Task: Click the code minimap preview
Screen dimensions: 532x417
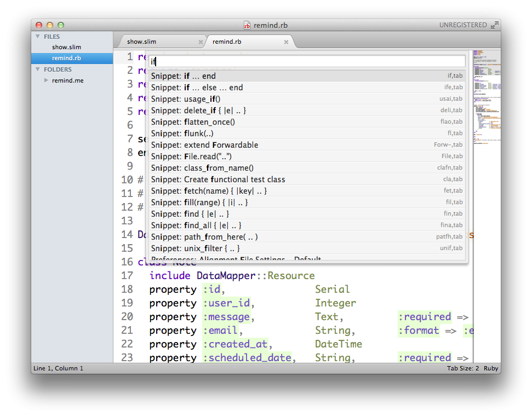Action: (x=486, y=99)
